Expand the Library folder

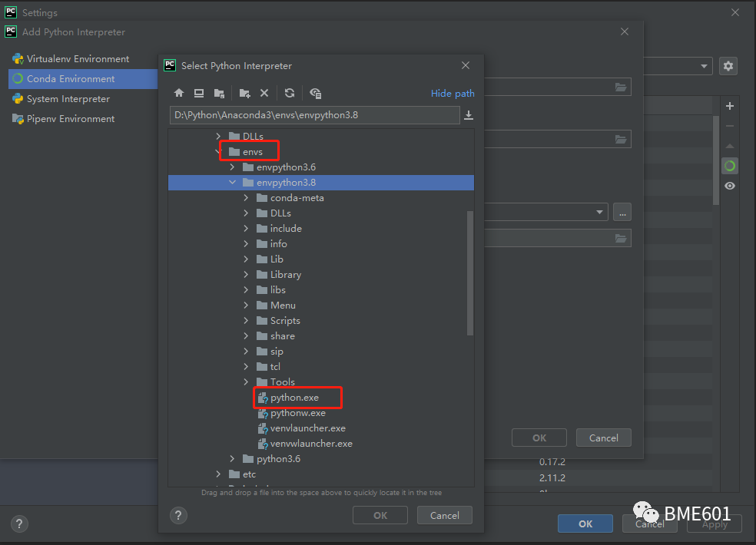[x=246, y=275]
